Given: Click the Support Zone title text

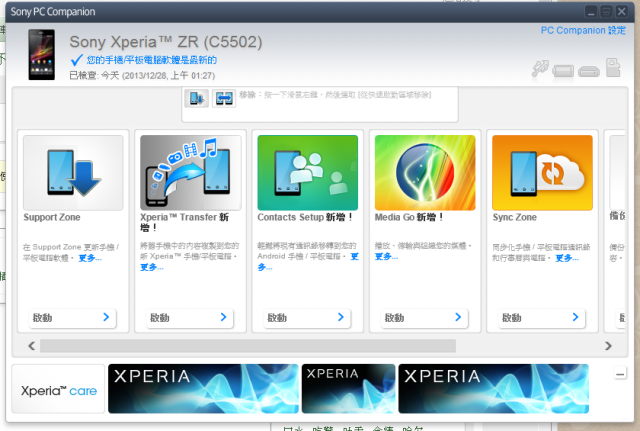Looking at the screenshot, I should [x=52, y=218].
